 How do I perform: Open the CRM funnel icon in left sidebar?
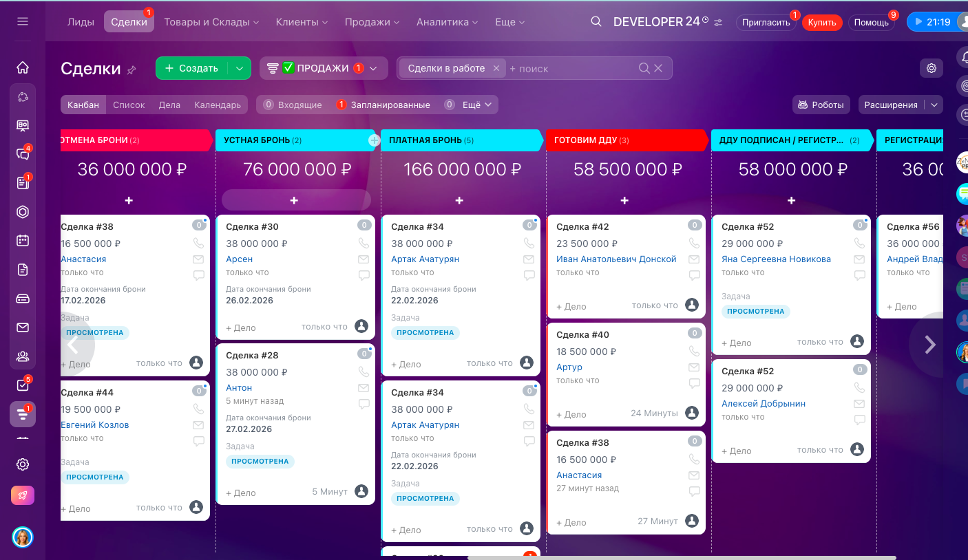point(23,414)
